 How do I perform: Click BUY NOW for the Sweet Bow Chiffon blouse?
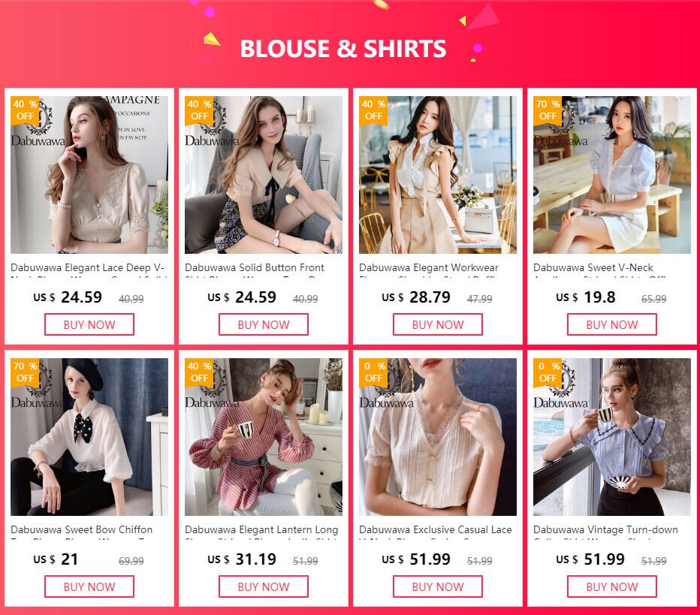click(89, 586)
